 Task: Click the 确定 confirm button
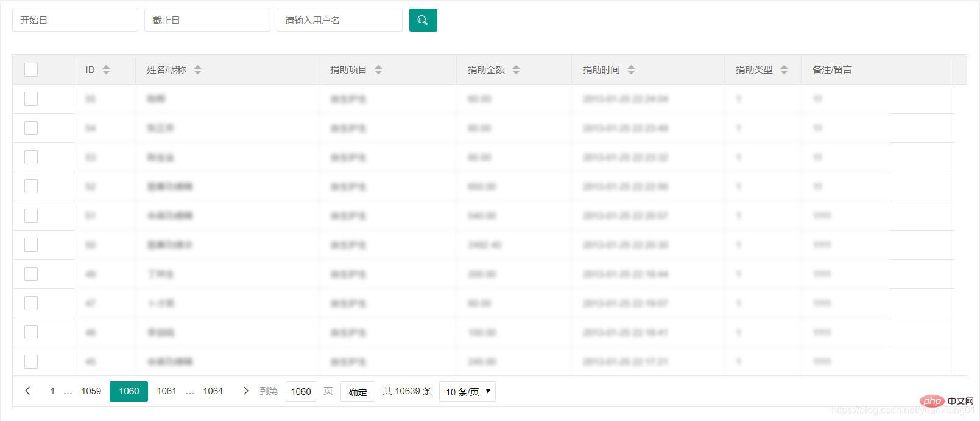[358, 392]
